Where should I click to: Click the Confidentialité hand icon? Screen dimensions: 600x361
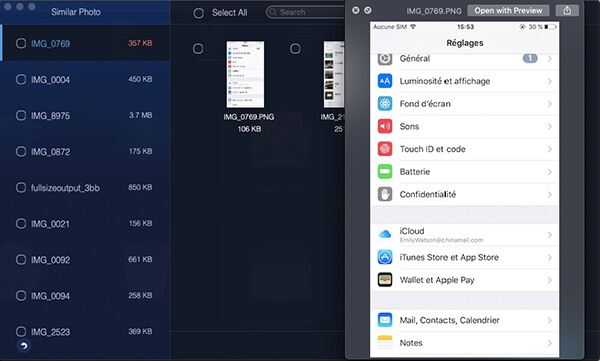point(385,194)
